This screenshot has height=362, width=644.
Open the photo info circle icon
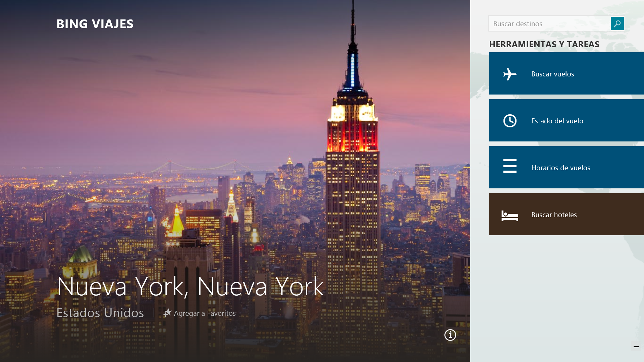(x=450, y=335)
